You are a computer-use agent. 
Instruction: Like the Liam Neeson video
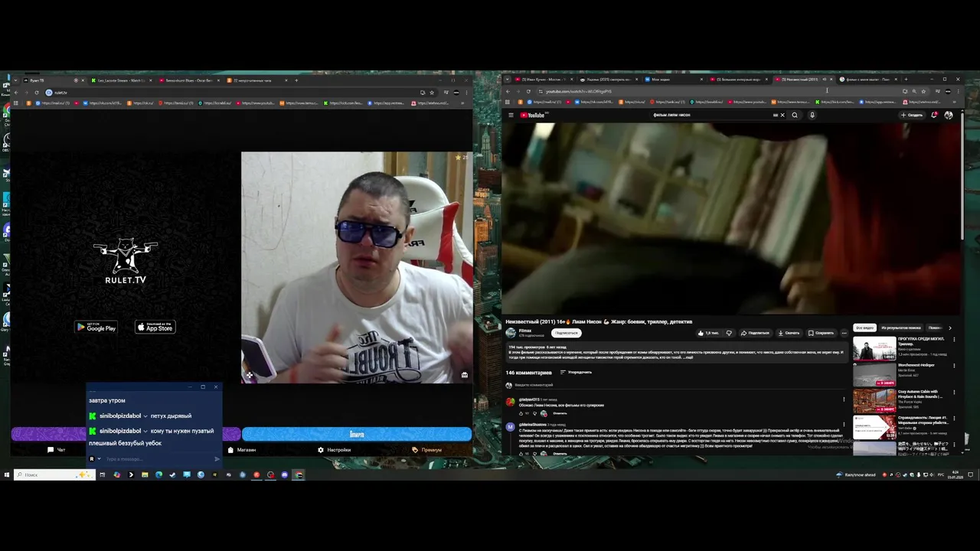pyautogui.click(x=708, y=333)
